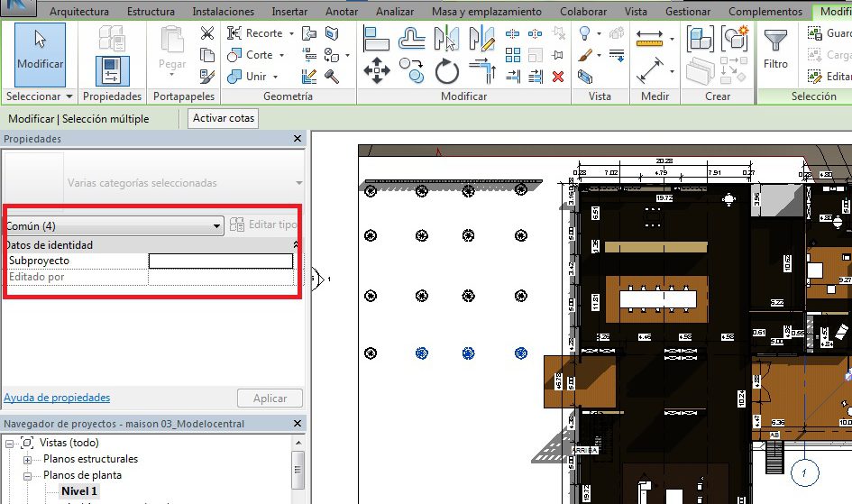Screen dimensions: 852x504
Task: Select the Demolish hammer tool
Action: tap(331, 77)
